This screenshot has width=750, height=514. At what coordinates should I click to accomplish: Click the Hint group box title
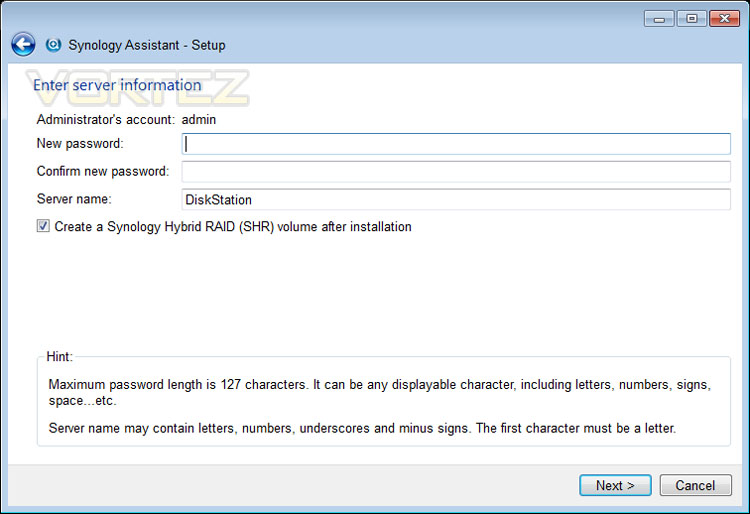click(59, 356)
